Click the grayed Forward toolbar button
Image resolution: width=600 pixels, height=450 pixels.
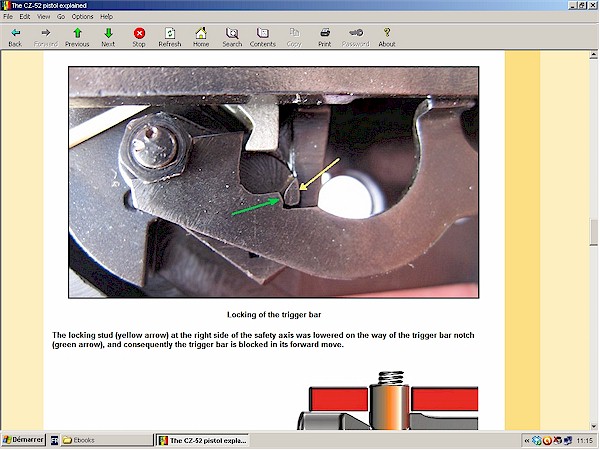46,37
